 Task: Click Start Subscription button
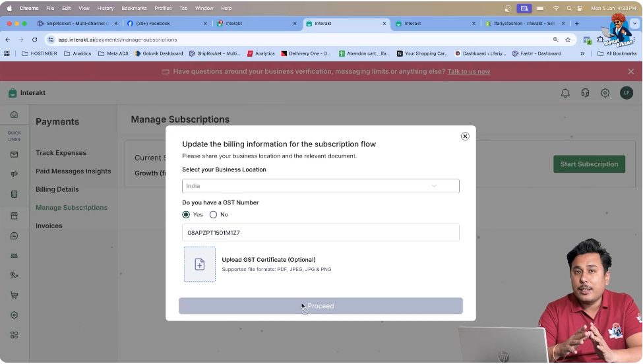click(590, 164)
